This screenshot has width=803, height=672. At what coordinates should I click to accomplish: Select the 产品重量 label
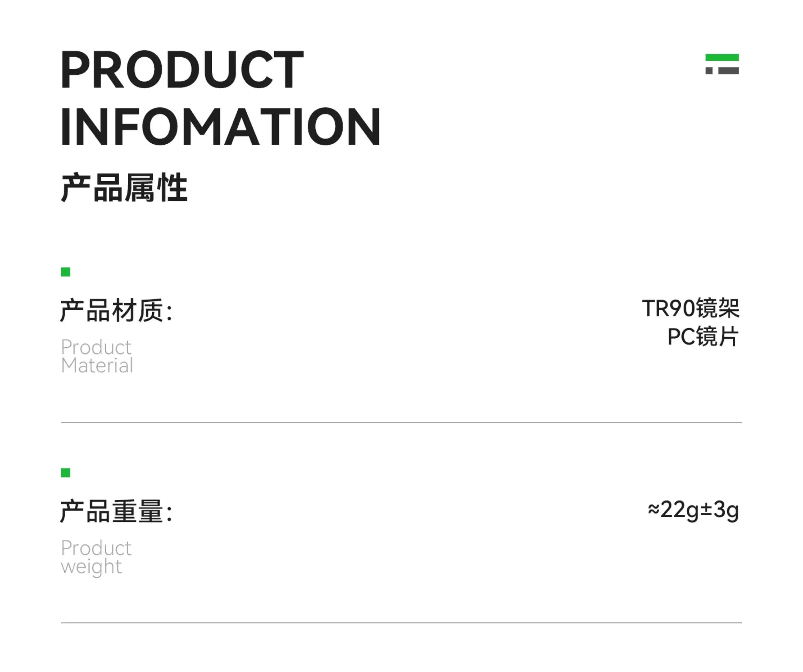coord(116,511)
